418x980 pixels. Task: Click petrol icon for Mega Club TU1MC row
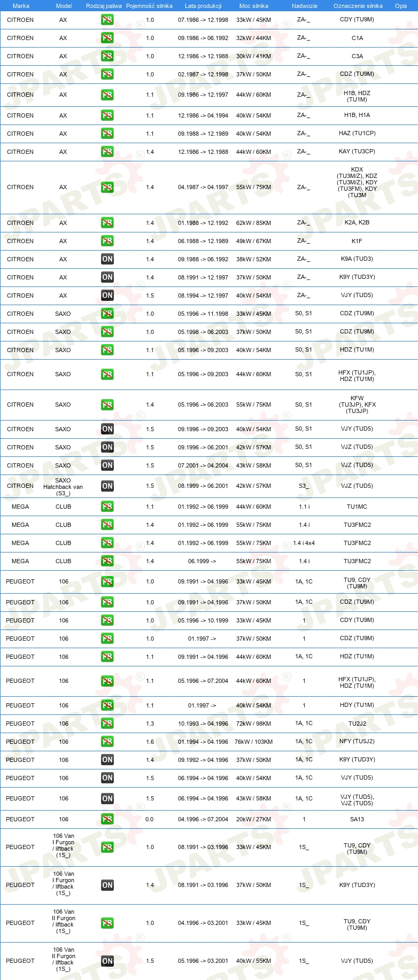[107, 507]
